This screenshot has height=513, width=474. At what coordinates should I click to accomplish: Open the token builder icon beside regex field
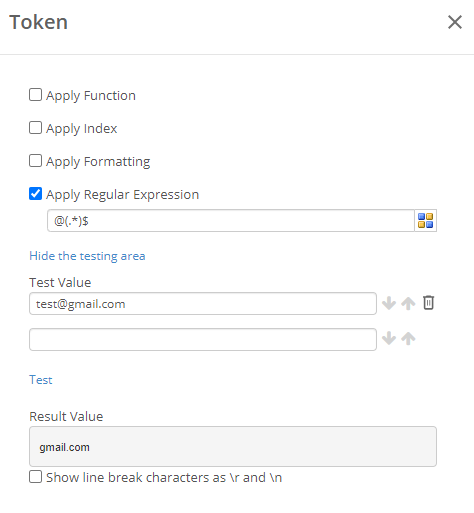click(x=425, y=220)
